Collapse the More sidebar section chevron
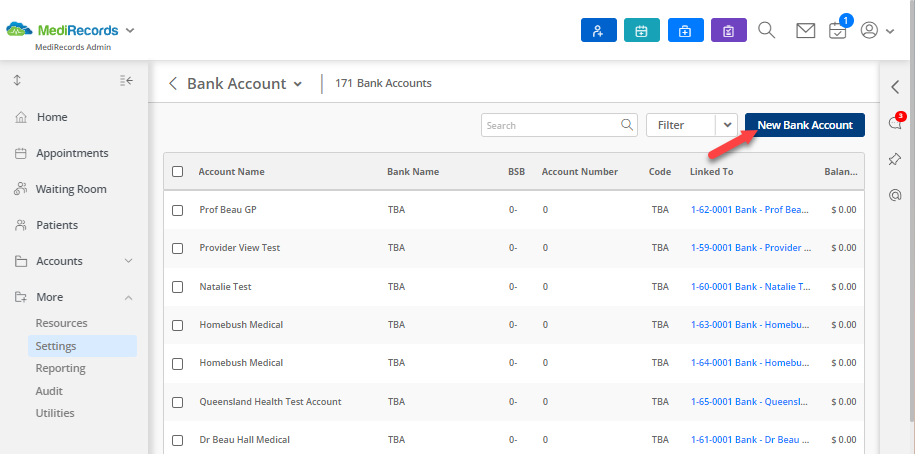Screen dimensions: 915x454 tap(129, 298)
